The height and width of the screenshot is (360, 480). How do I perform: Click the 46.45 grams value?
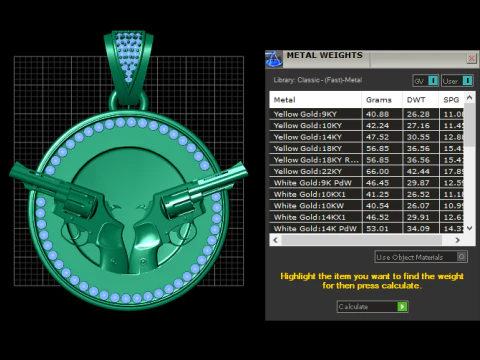[378, 183]
